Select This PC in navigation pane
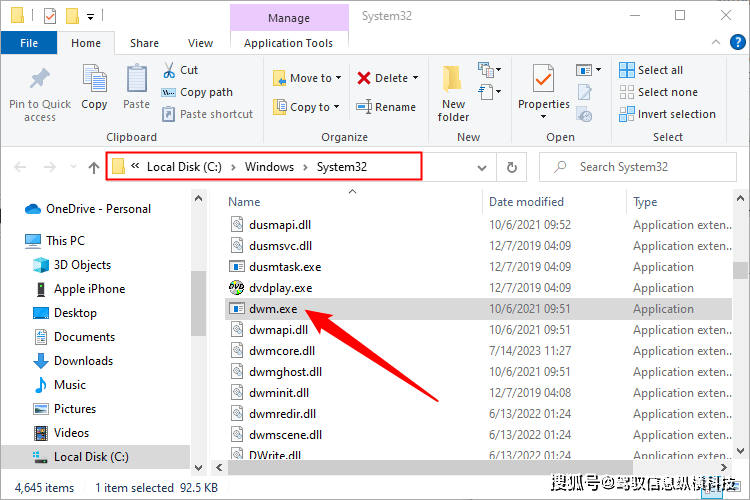Image resolution: width=750 pixels, height=500 pixels. tap(55, 241)
